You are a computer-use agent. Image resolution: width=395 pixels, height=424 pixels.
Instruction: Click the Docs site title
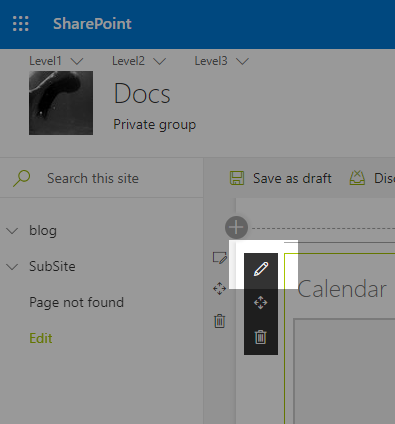tap(142, 94)
